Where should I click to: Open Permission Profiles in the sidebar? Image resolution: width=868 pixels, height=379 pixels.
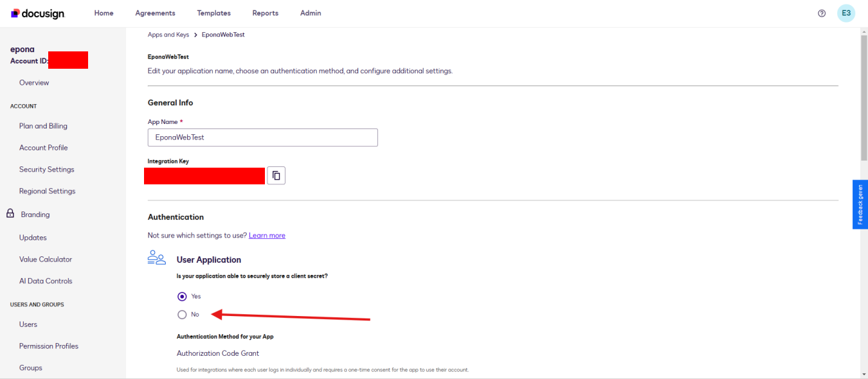tap(49, 346)
